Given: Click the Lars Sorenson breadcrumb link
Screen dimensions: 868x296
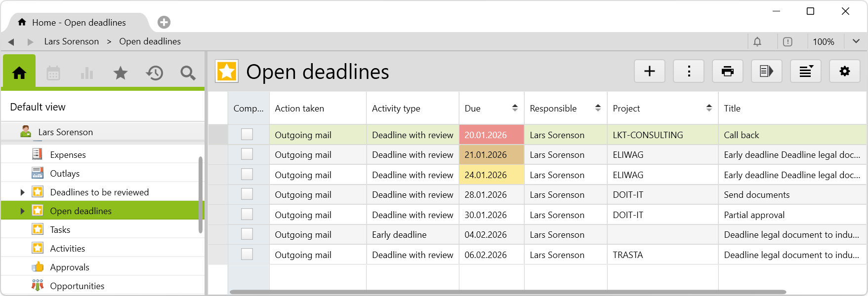Looking at the screenshot, I should click(x=71, y=41).
